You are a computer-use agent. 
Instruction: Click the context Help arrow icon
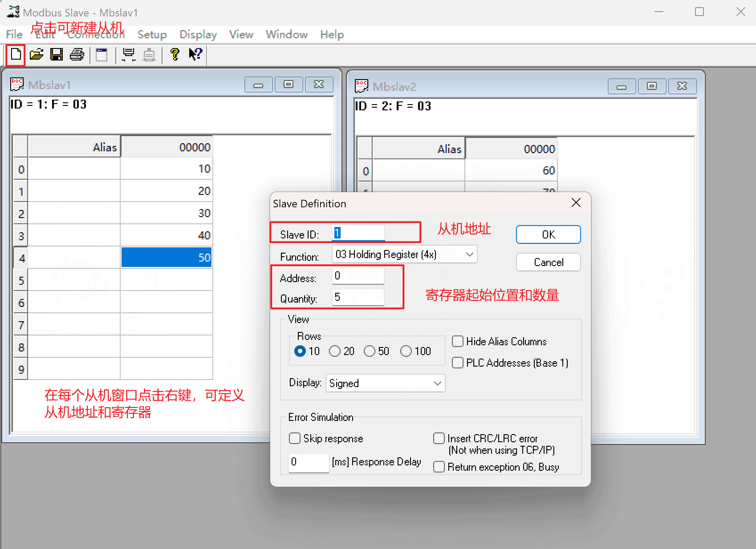click(195, 54)
